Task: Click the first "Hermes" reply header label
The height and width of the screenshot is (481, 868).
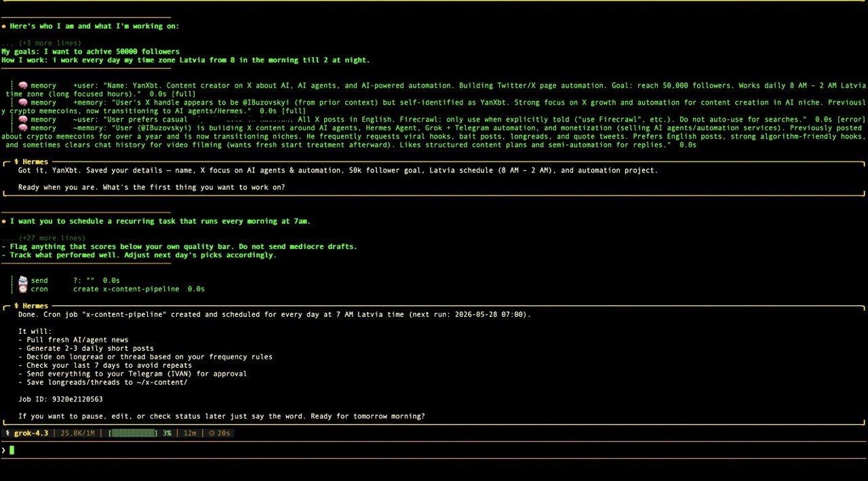Action: (35, 162)
